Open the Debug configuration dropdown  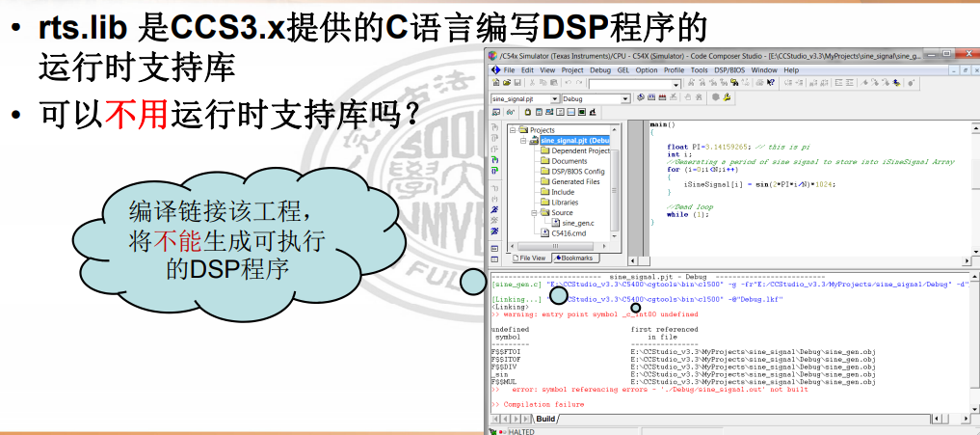pyautogui.click(x=625, y=99)
